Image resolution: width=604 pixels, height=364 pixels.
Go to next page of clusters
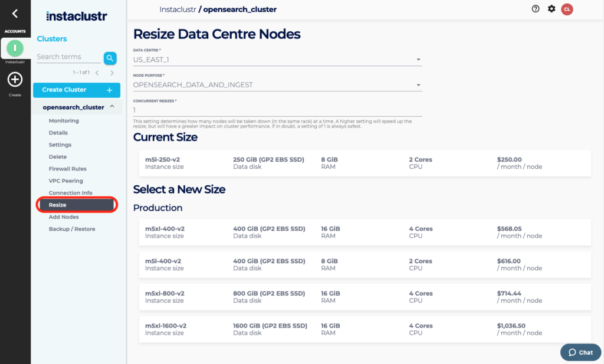[x=112, y=73]
